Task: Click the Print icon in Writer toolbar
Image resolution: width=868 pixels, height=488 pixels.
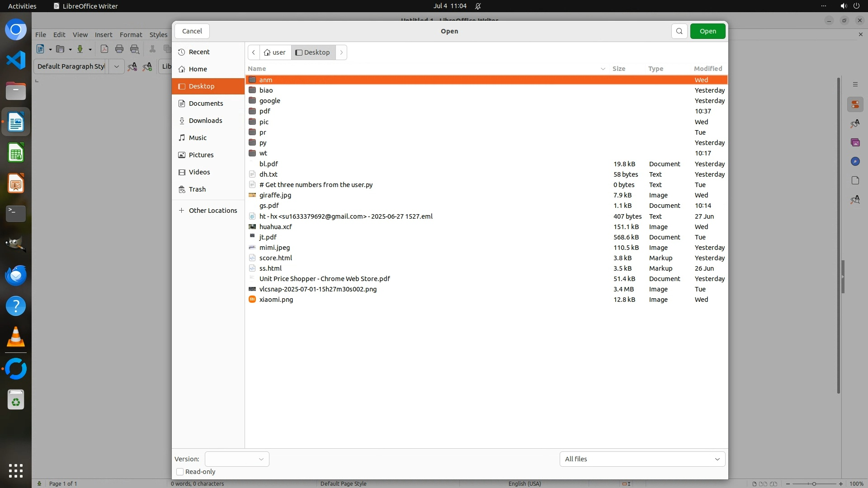Action: click(119, 49)
